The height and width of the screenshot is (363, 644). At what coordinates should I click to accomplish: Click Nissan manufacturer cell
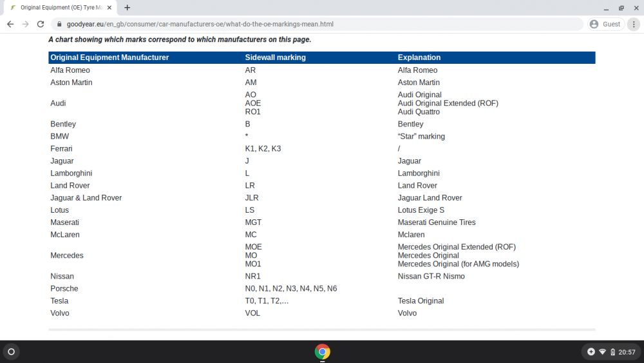point(62,277)
